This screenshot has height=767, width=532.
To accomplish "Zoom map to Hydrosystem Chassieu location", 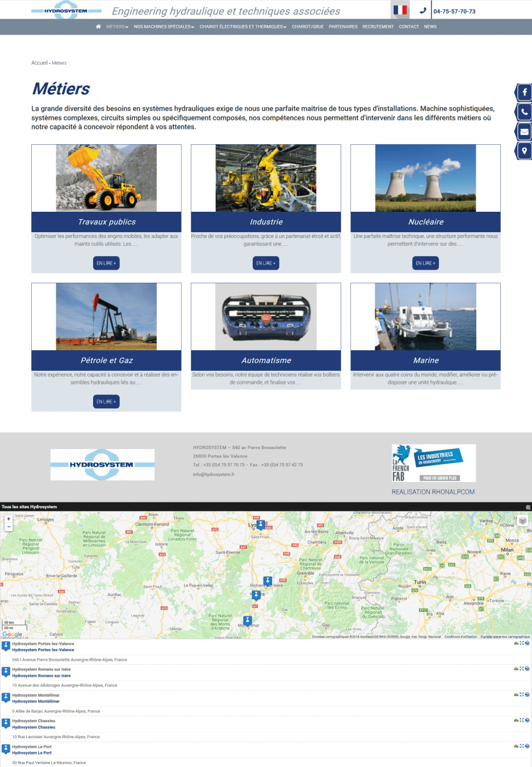I will (522, 720).
